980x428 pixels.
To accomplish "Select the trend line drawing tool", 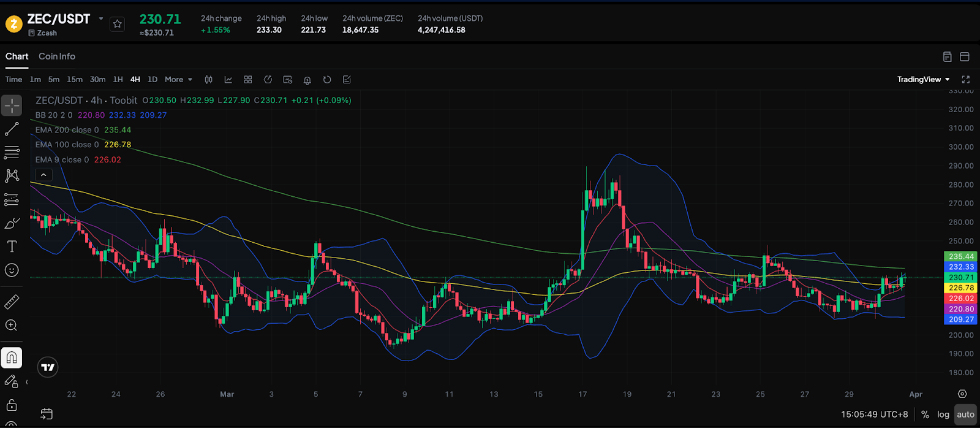I will pyautogui.click(x=12, y=129).
